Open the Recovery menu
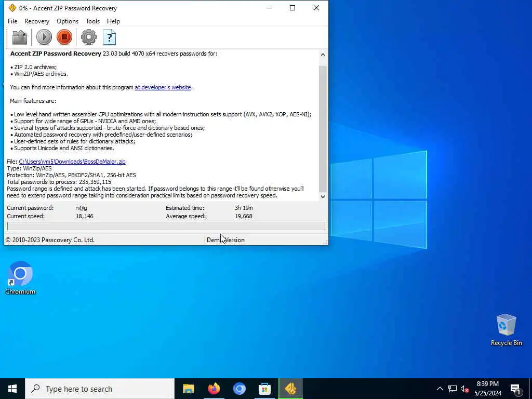Image resolution: width=532 pixels, height=399 pixels. coord(37,21)
